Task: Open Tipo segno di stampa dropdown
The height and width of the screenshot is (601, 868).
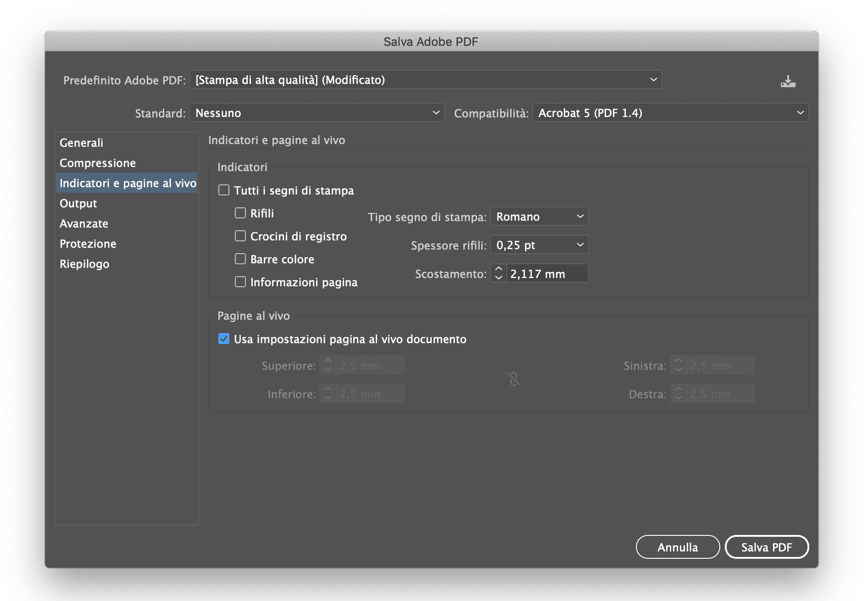Action: coord(539,217)
